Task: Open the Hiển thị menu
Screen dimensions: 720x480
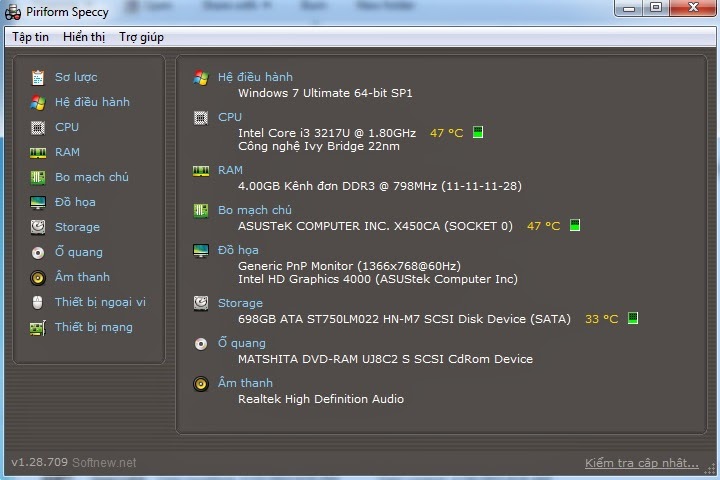Action: pos(84,37)
